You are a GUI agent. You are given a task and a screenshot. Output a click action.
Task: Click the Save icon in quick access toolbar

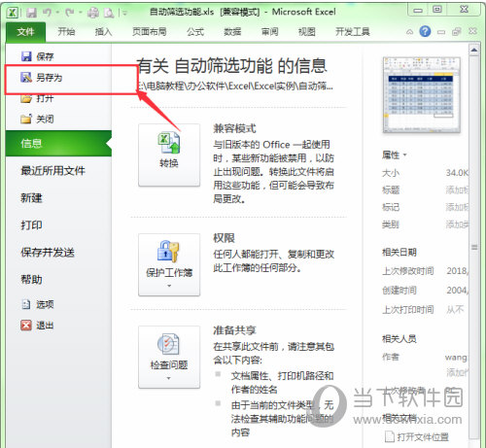(x=31, y=13)
